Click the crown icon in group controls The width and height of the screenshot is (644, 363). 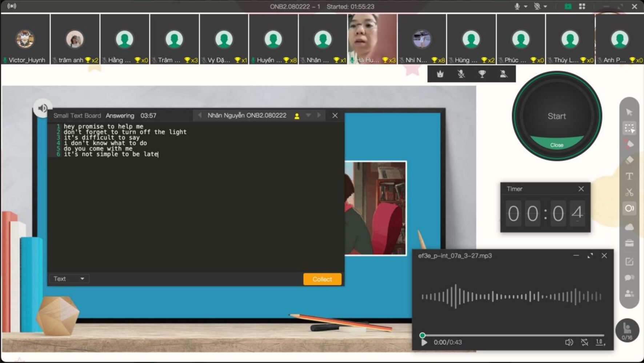pos(440,74)
